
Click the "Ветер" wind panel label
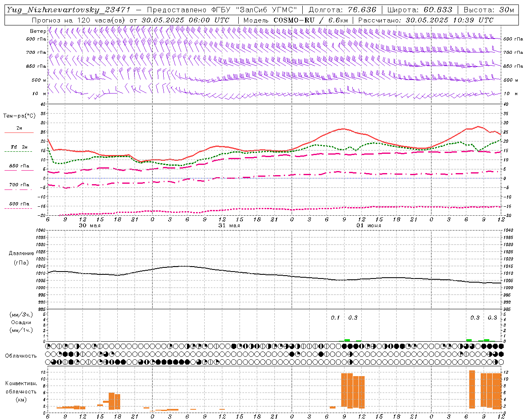38,31
